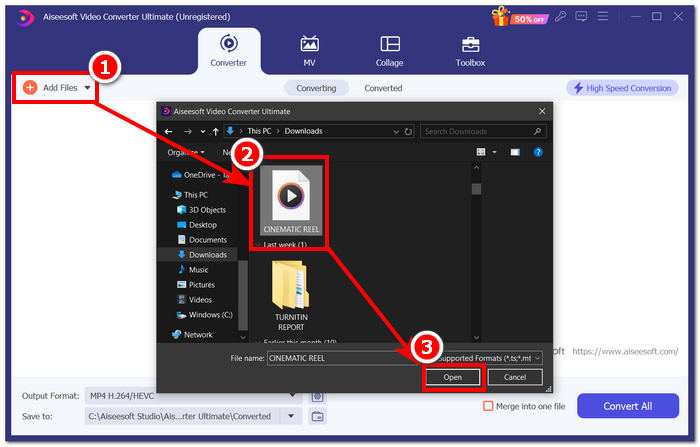Go forward in the file dialog
This screenshot has width=700, height=447.
tap(188, 131)
